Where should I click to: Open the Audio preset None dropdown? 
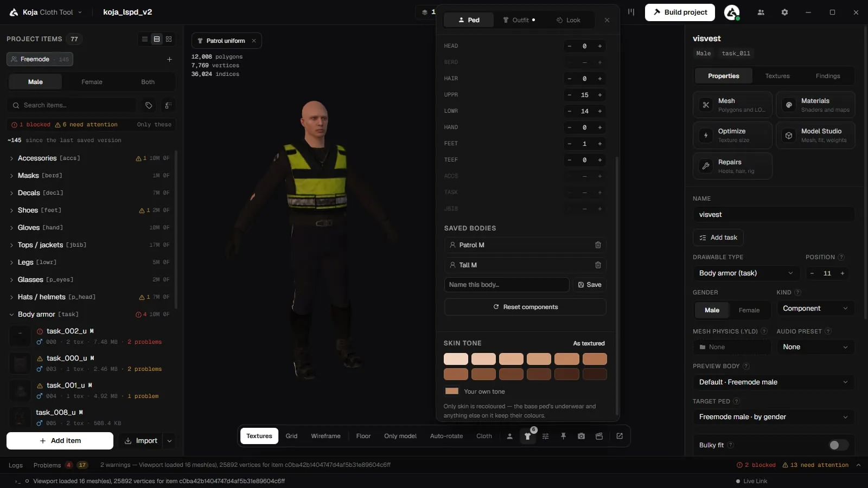coord(815,347)
